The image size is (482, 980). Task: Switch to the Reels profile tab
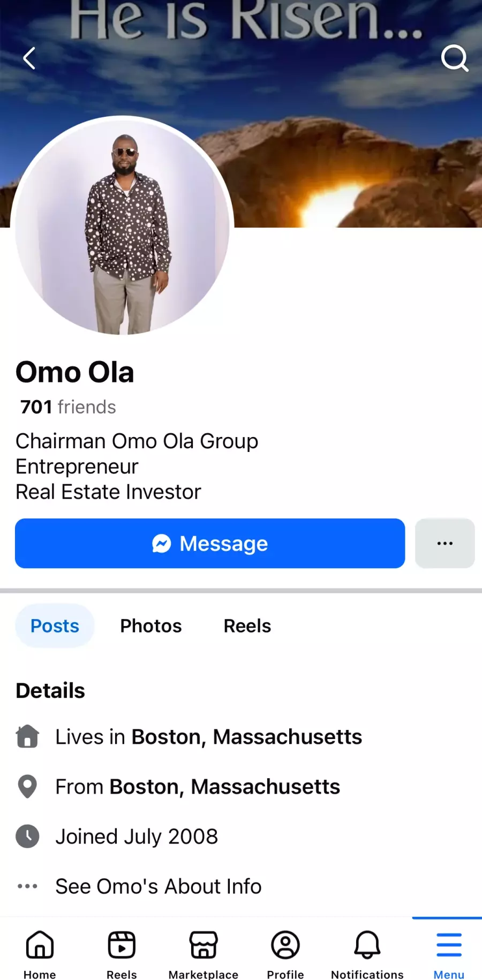point(247,626)
